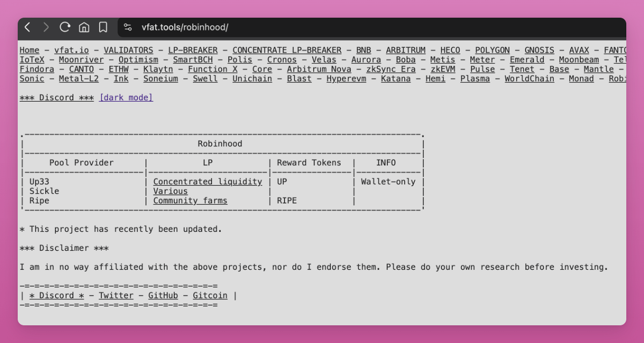This screenshot has height=343, width=644.
Task: Go to the CANTO chain link
Action: click(82, 70)
